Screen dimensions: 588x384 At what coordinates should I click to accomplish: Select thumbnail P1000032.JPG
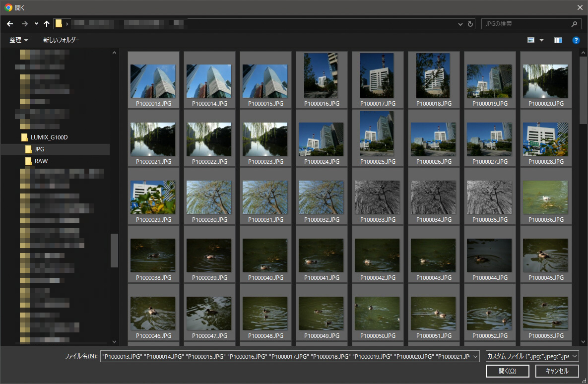pos(322,196)
